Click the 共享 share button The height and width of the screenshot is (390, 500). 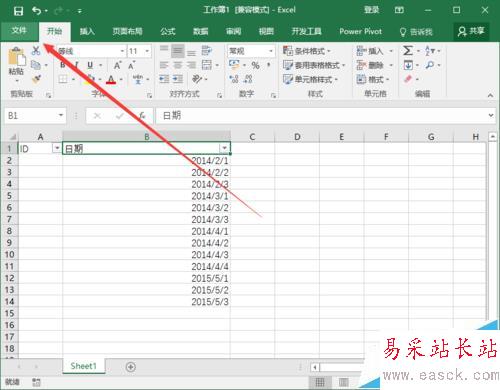[471, 31]
